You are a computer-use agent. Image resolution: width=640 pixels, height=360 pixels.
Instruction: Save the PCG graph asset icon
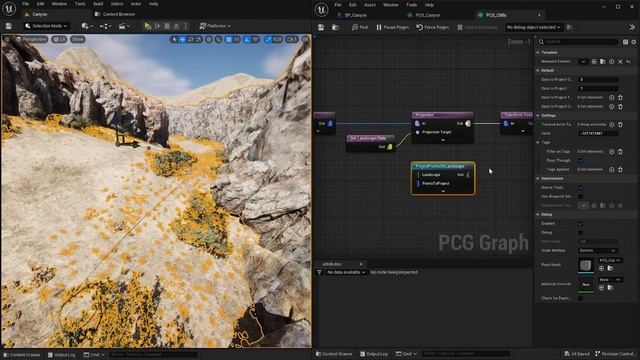click(x=321, y=27)
